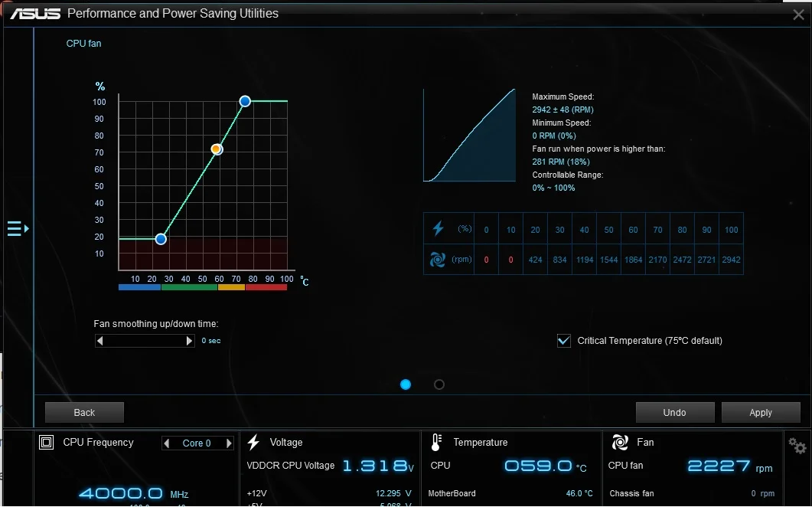The image size is (812, 507).
Task: Click the Chassis fan 0 rpm value
Action: (763, 493)
